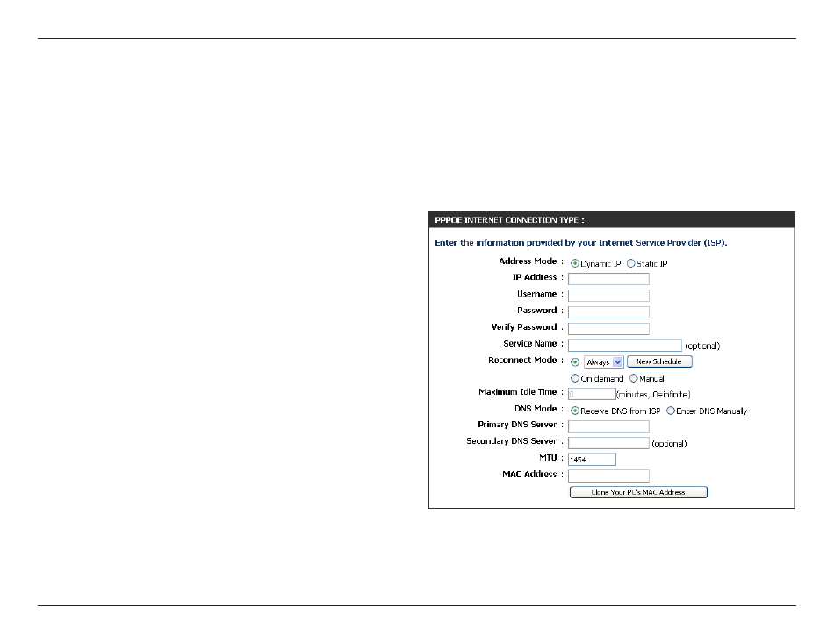The image size is (834, 644).
Task: Select the Always reconnect mode radio
Action: (574, 362)
